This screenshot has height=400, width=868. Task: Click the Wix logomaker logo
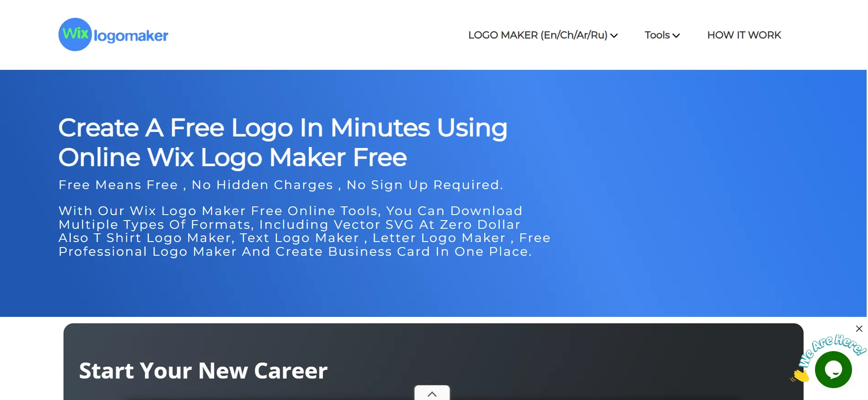coord(113,35)
